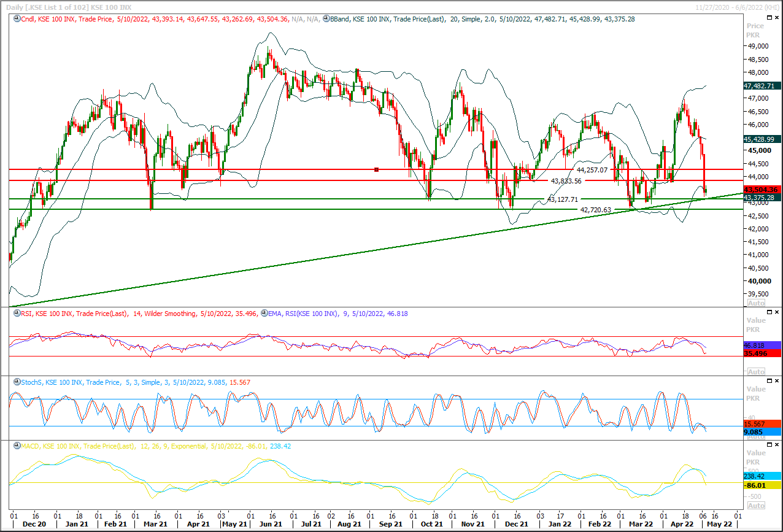Click the Price PKR axis heading

(755, 30)
